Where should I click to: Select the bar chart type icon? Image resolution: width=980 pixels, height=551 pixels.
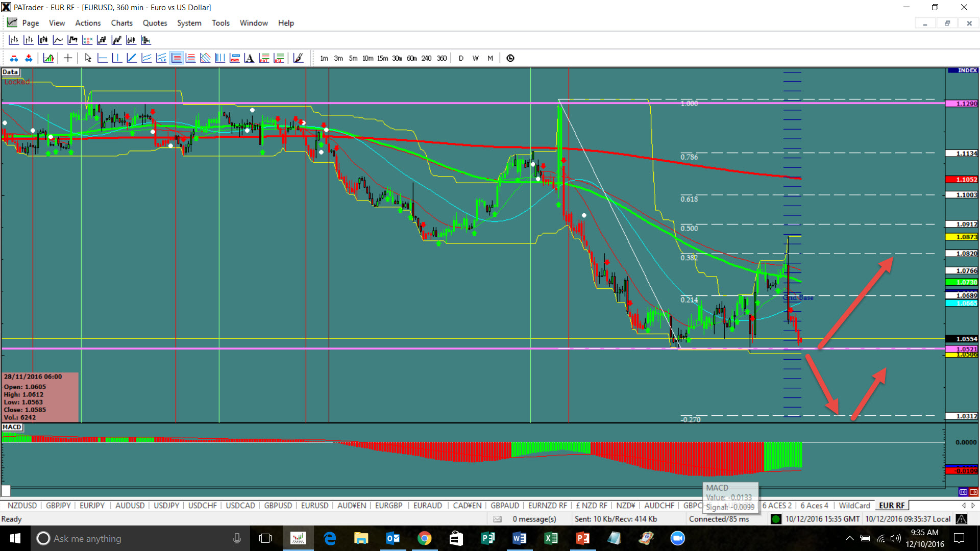point(14,40)
